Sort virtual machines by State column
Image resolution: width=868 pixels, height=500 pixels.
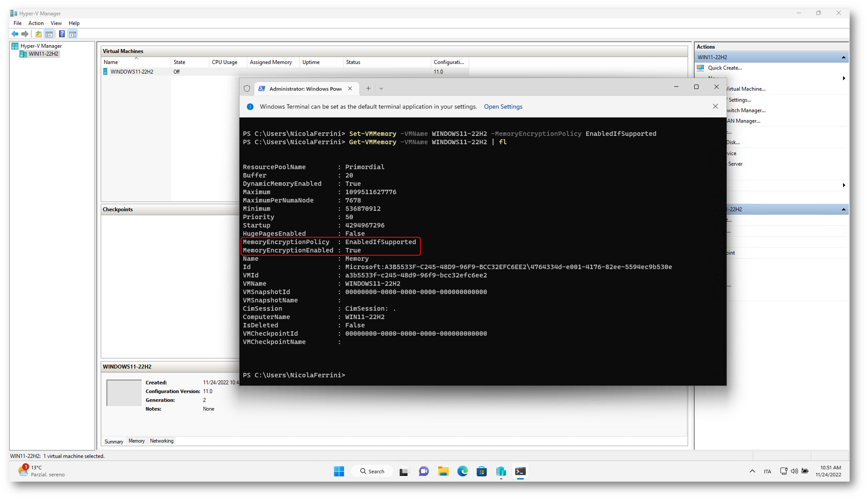pos(189,62)
